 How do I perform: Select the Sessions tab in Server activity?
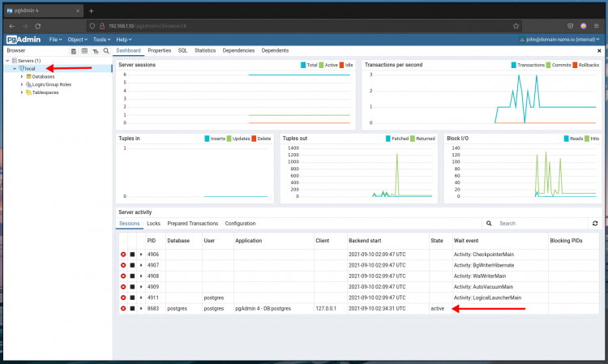click(130, 224)
